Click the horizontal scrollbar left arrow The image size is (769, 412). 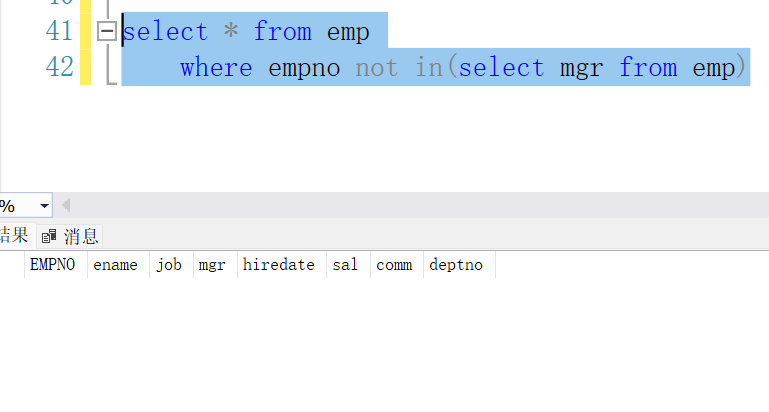click(x=66, y=205)
